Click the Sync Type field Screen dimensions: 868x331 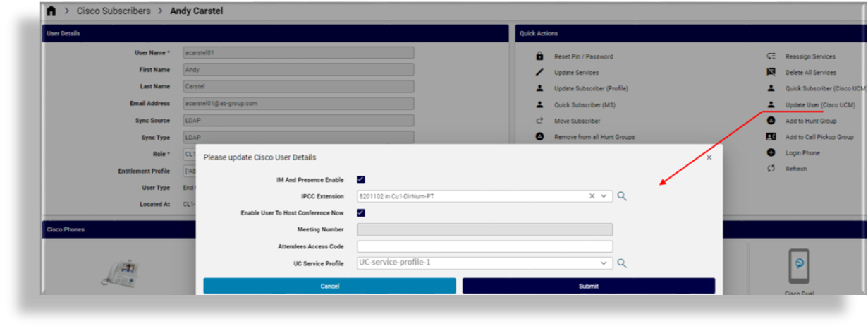pyautogui.click(x=298, y=137)
